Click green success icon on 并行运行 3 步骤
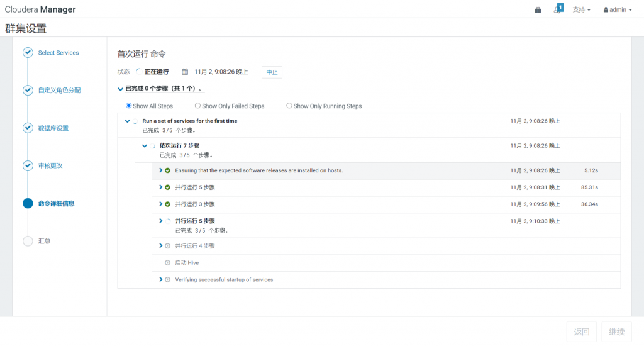Viewport: 644px width, 346px height. pos(167,204)
